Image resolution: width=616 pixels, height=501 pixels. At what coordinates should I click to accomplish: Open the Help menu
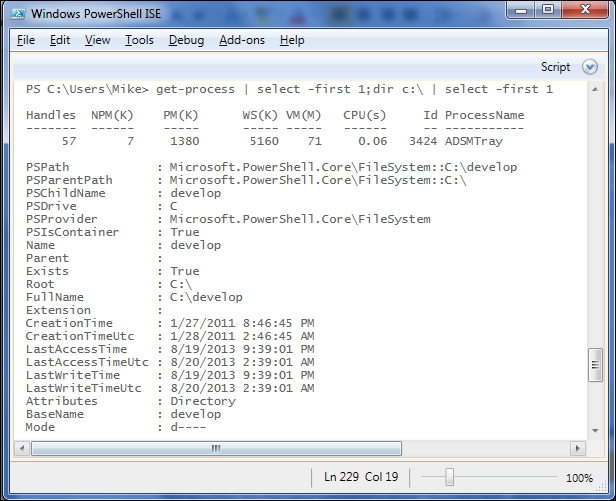(292, 40)
